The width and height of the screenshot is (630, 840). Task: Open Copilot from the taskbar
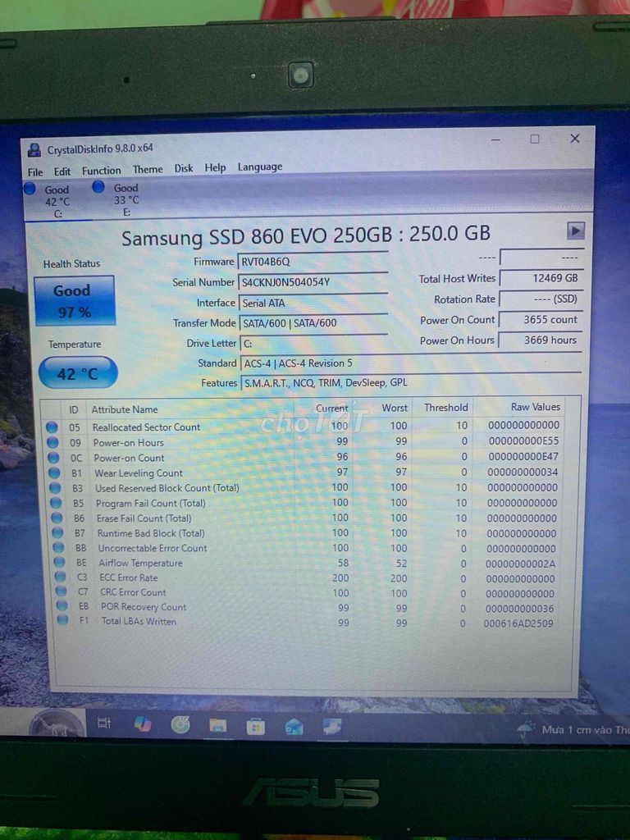(143, 724)
